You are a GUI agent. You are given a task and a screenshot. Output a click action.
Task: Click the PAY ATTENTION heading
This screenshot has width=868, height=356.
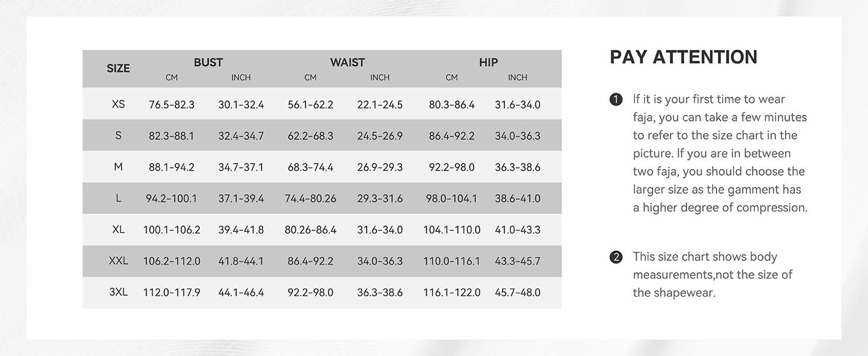pos(683,57)
